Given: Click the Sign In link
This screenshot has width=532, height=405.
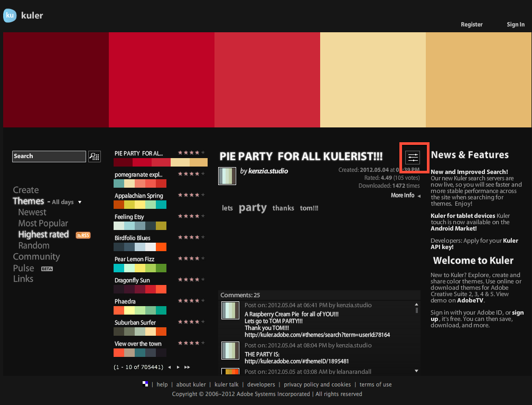Looking at the screenshot, I should 516,24.
